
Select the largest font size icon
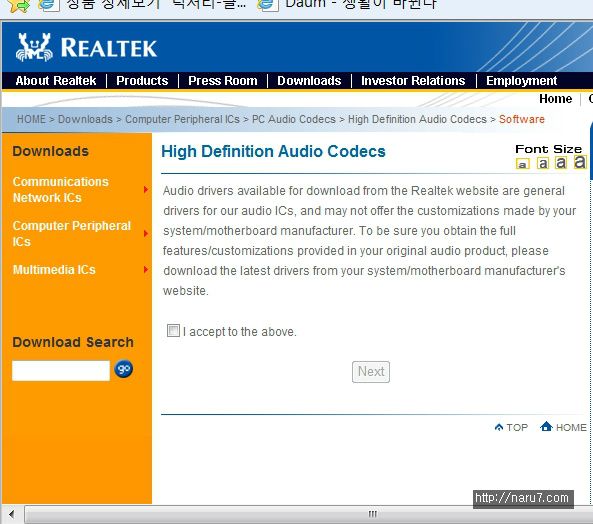click(x=580, y=162)
